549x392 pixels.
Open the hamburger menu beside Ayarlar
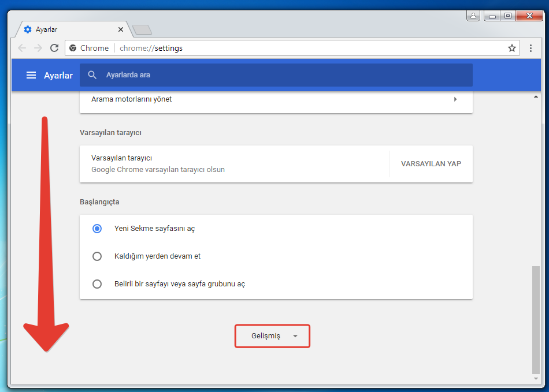(x=31, y=76)
